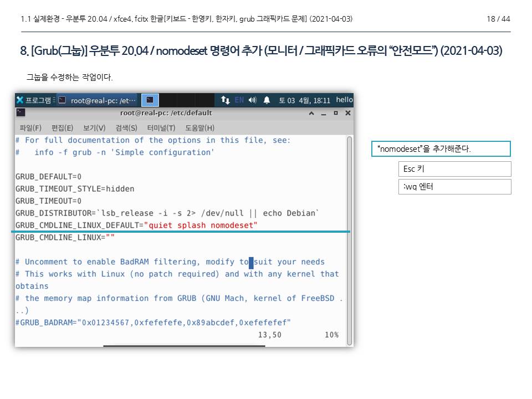The width and height of the screenshot is (532, 399).
Task: Click the section 8 Grub heading
Action: (261, 51)
